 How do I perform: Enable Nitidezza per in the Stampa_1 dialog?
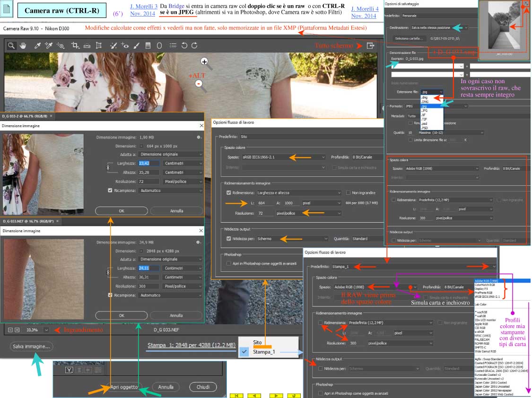(x=320, y=369)
